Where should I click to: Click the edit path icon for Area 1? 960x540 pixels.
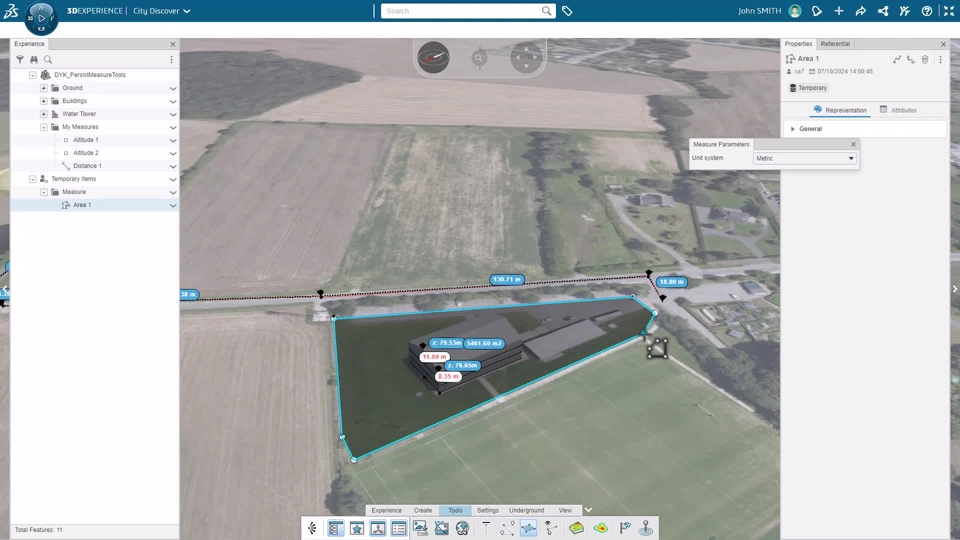pos(897,59)
